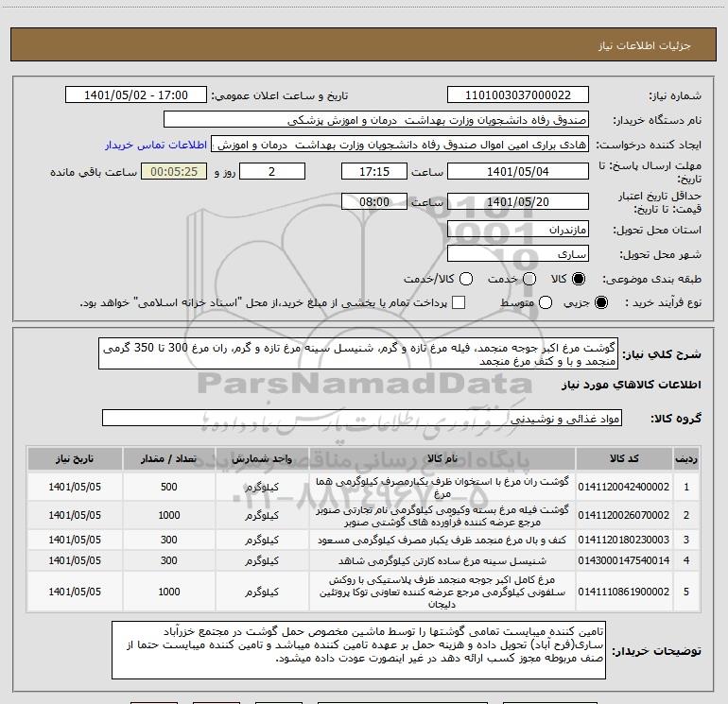Click the تاریخ نیاز column header
Viewport: 728px width, 704px height.
point(75,459)
